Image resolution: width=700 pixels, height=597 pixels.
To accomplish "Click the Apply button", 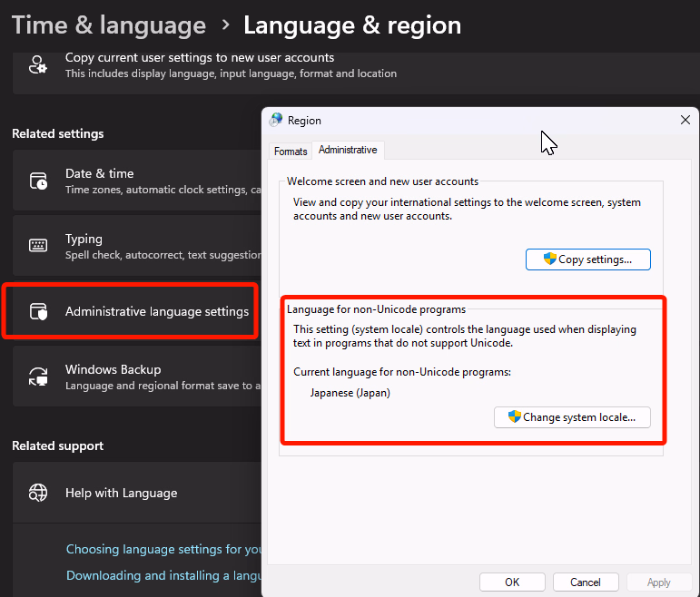I will [x=658, y=582].
